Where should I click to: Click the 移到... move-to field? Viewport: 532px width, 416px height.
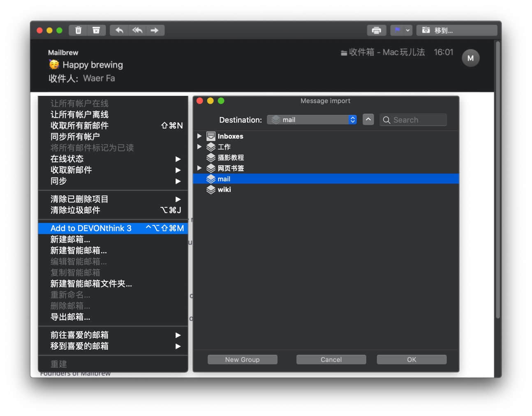click(457, 30)
